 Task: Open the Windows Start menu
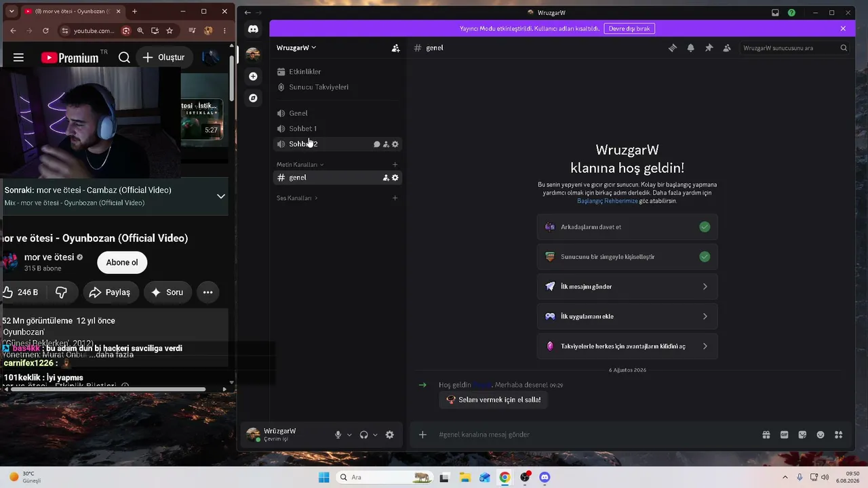click(324, 478)
